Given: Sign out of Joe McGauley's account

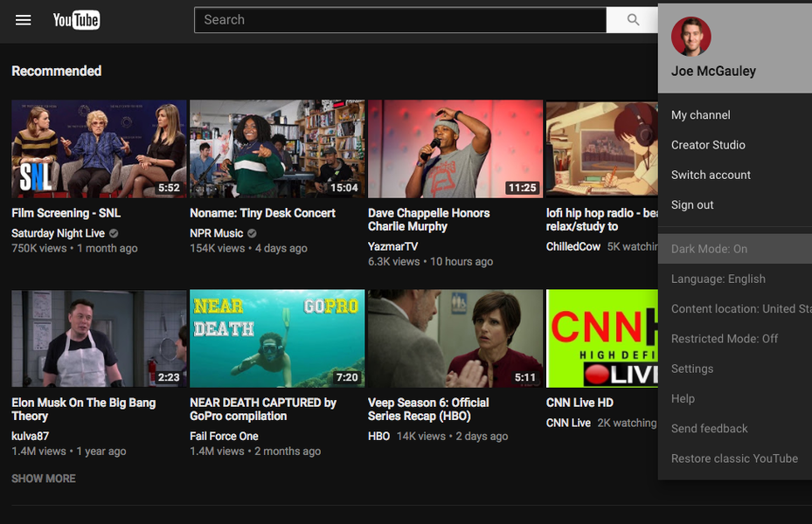Looking at the screenshot, I should click(693, 204).
